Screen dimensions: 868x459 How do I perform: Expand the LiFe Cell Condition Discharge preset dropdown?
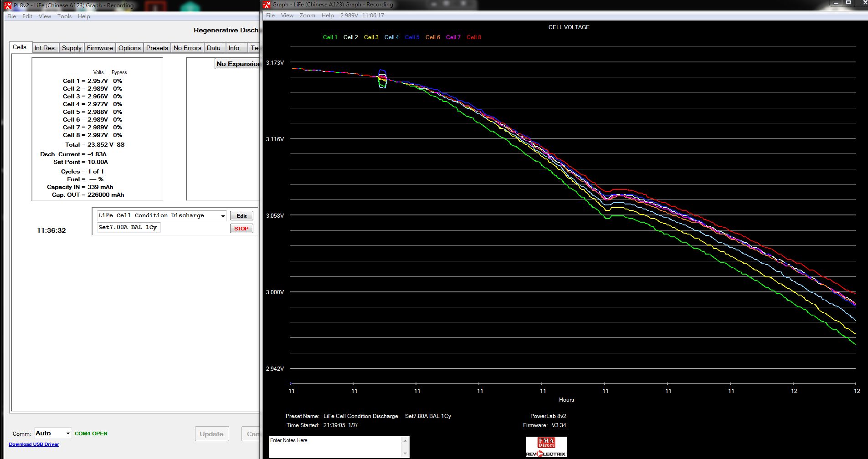pyautogui.click(x=223, y=216)
